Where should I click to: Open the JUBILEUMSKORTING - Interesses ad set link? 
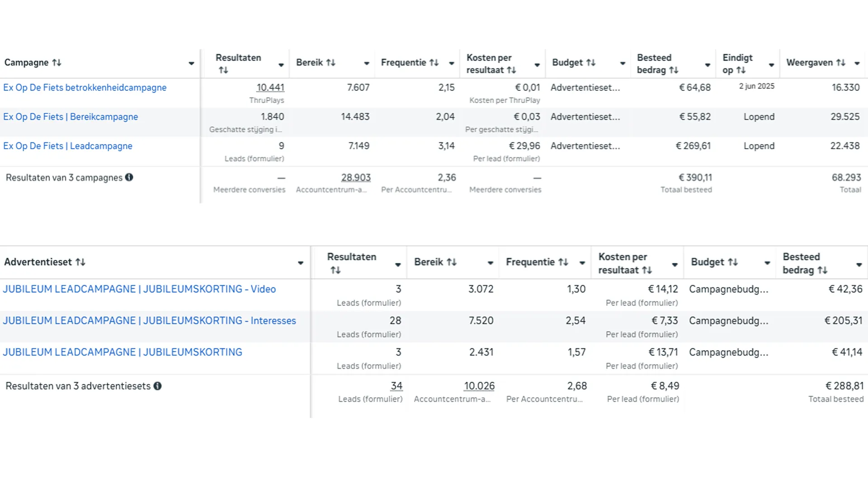[x=149, y=321]
